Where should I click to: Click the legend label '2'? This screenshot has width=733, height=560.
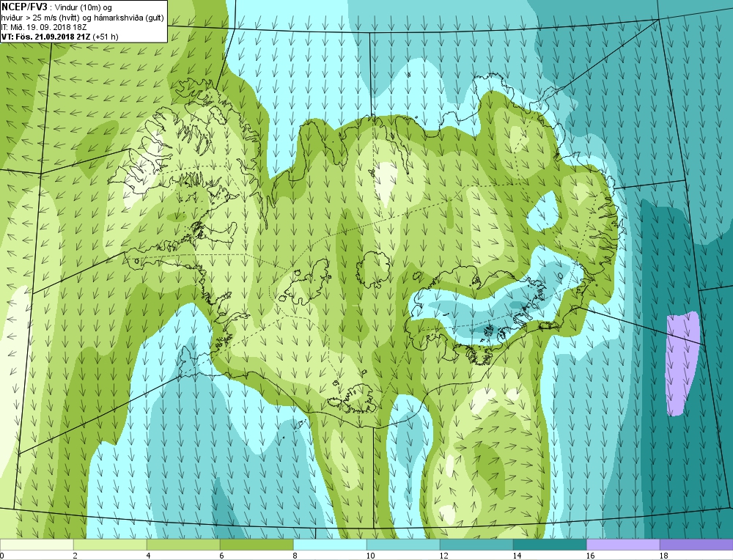[75, 556]
